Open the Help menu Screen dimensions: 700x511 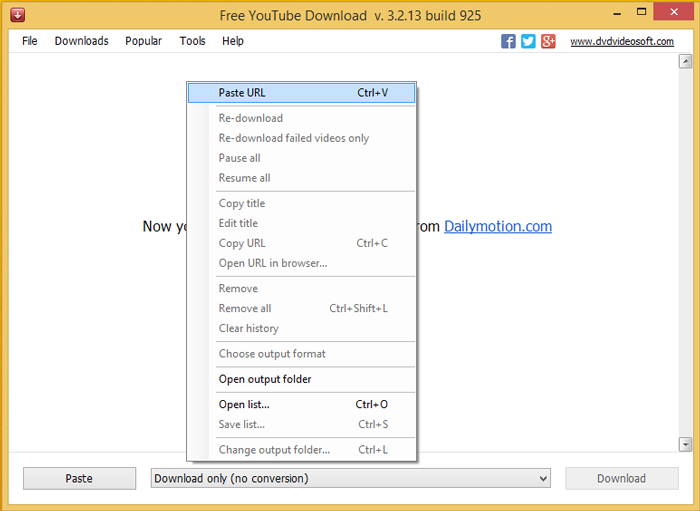pos(233,41)
